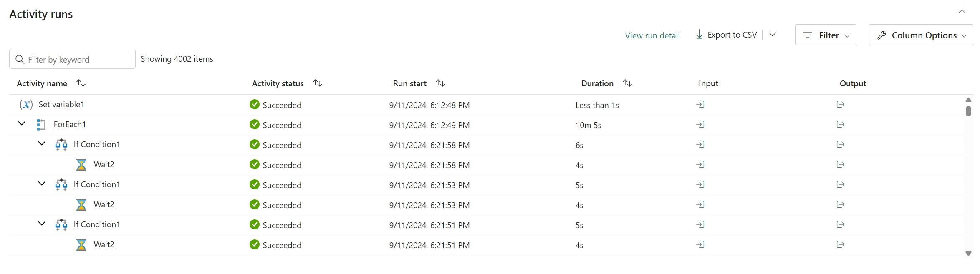Click the View run detail link
This screenshot has height=274, width=980.
[x=652, y=35]
